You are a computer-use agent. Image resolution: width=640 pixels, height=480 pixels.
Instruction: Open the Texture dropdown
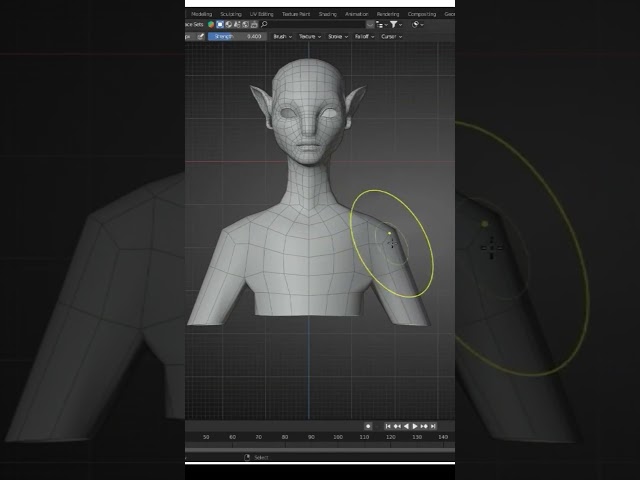coord(310,37)
